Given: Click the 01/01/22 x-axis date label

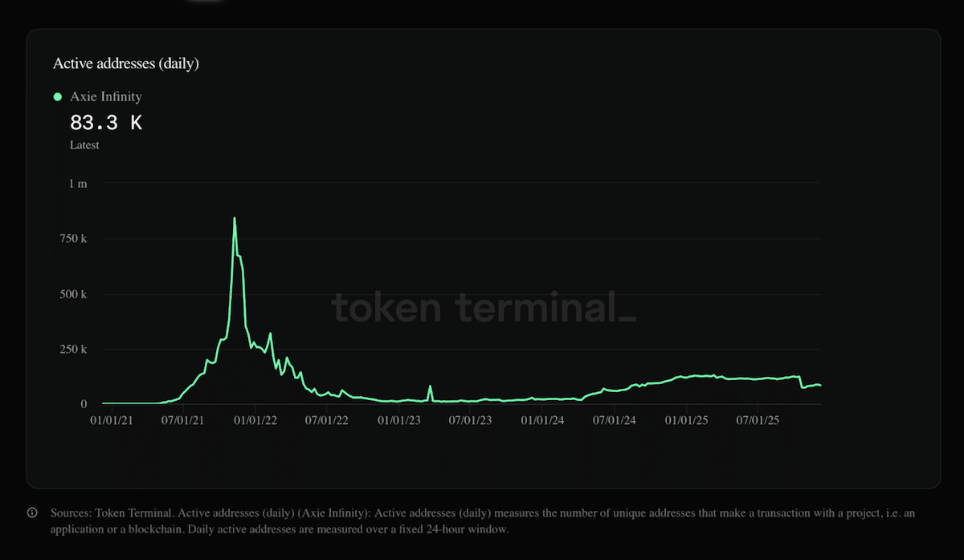Looking at the screenshot, I should point(255,420).
